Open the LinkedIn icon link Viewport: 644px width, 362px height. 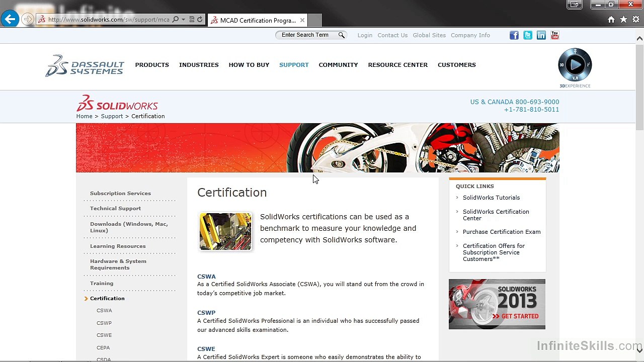(x=541, y=35)
